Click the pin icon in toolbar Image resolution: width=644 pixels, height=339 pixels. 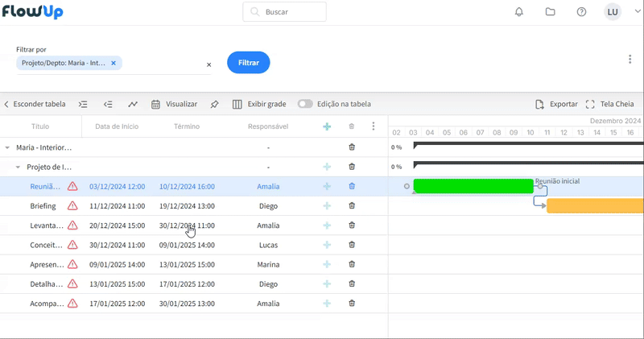click(214, 104)
